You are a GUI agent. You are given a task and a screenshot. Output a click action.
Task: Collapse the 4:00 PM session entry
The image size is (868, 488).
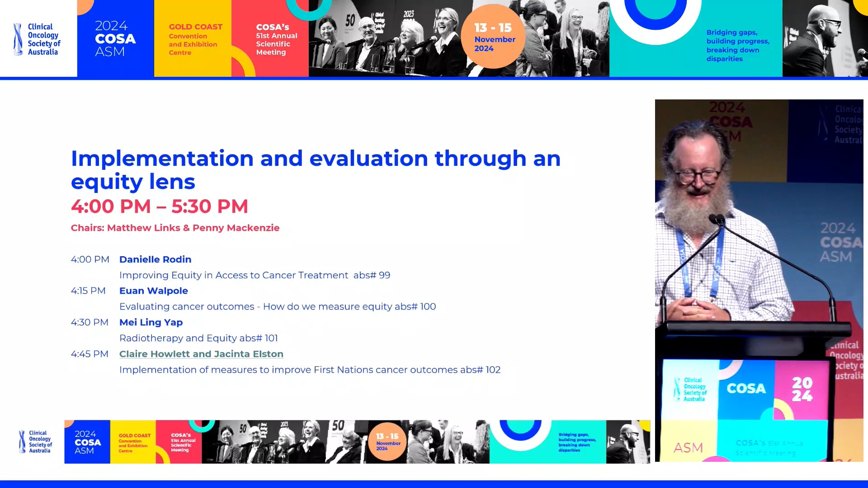90,259
